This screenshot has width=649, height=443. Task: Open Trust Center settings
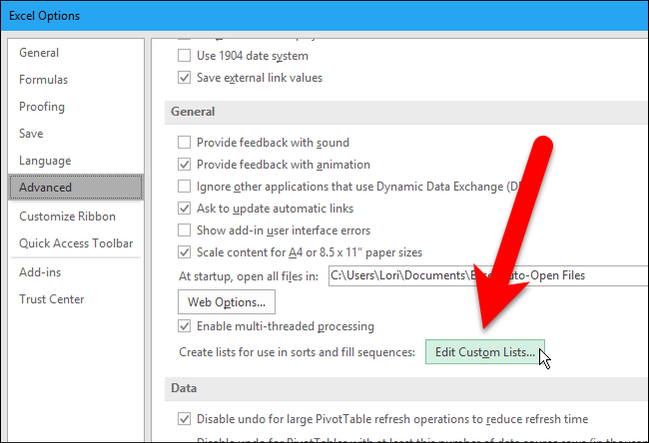52,299
